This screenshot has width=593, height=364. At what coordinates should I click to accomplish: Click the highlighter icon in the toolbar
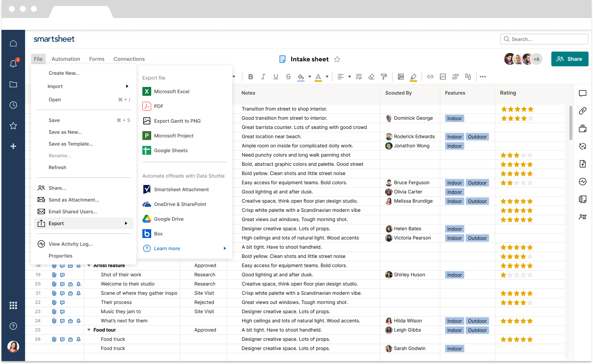click(x=413, y=77)
